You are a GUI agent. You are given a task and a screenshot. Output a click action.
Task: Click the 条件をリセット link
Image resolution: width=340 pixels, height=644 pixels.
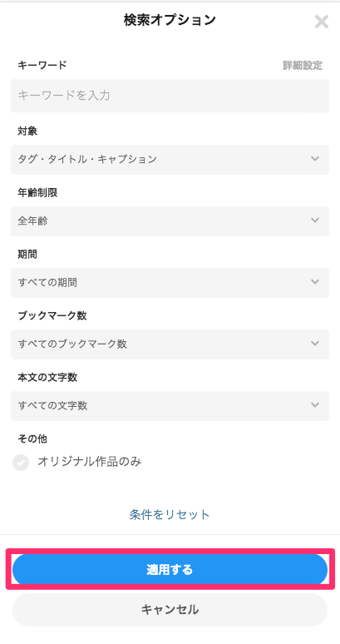[x=170, y=515]
